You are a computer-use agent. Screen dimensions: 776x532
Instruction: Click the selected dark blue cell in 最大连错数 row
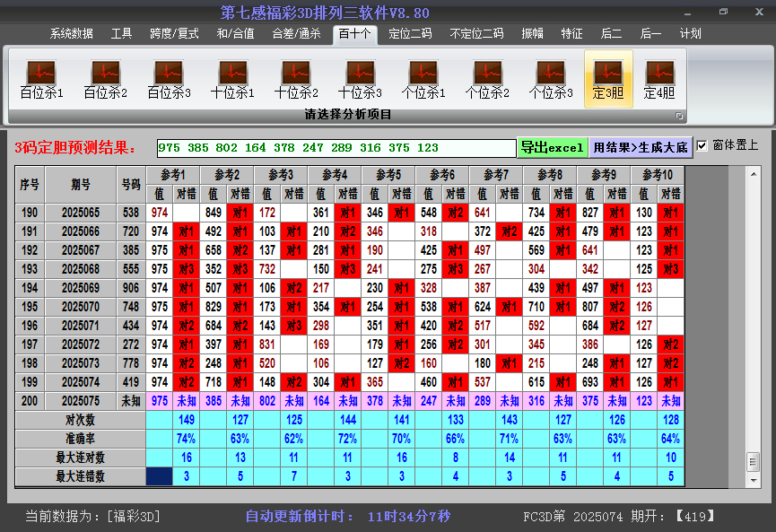160,476
